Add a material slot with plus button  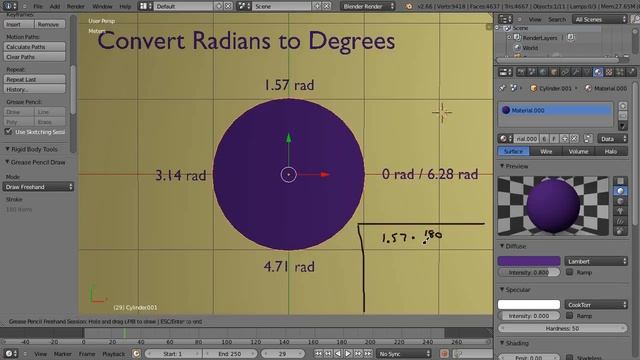[622, 106]
